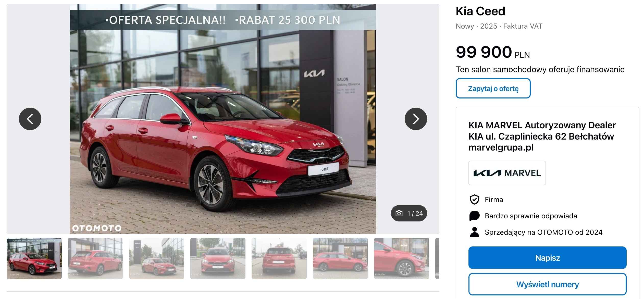
Task: Select the first thumbnail with special offer banner
Action: click(34, 258)
